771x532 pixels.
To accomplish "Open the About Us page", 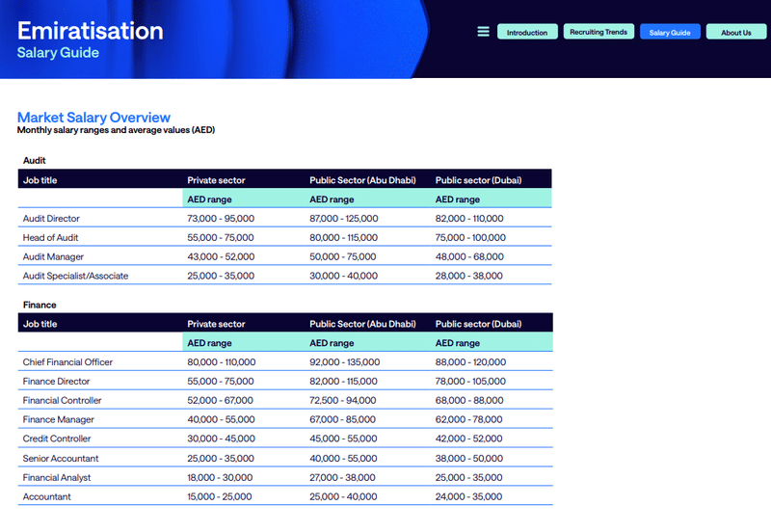I will coord(735,32).
